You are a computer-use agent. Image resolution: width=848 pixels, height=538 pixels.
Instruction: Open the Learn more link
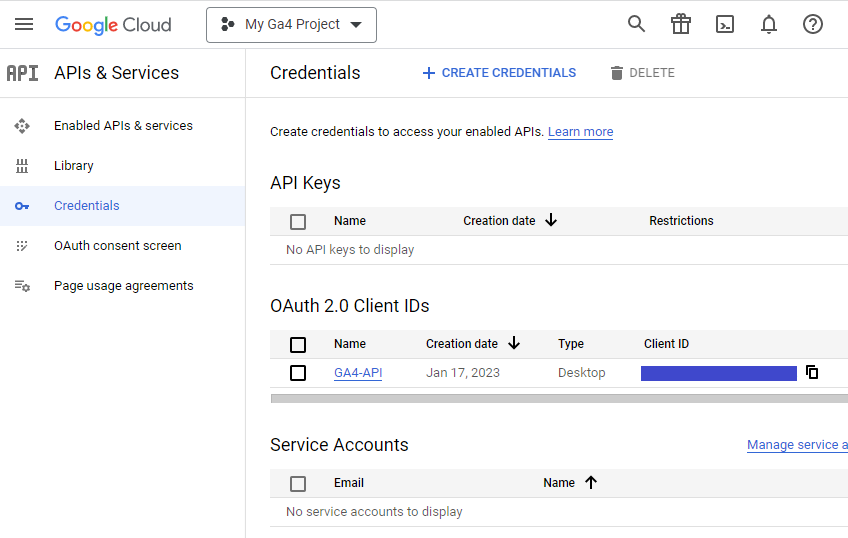point(580,132)
